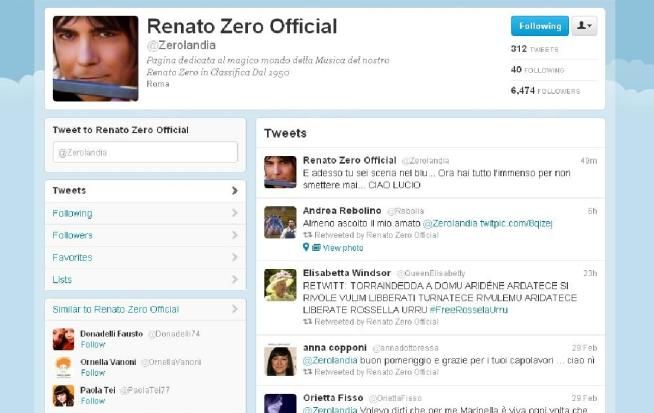Open Elisabetta Windsor's tweet avatar
The height and width of the screenshot is (413, 654).
point(280,285)
